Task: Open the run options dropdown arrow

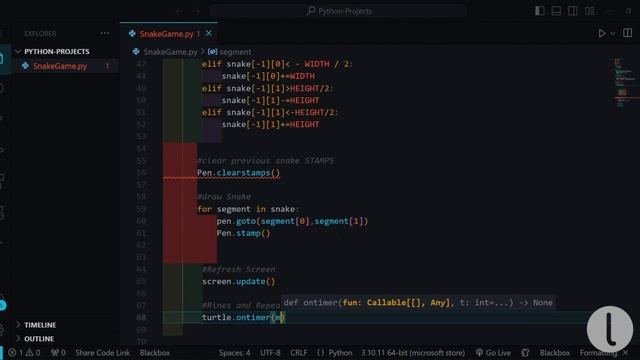Action: [x=613, y=34]
